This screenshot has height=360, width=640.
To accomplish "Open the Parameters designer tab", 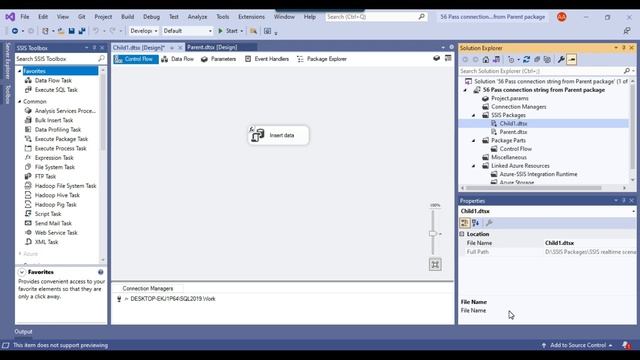I will click(218, 59).
